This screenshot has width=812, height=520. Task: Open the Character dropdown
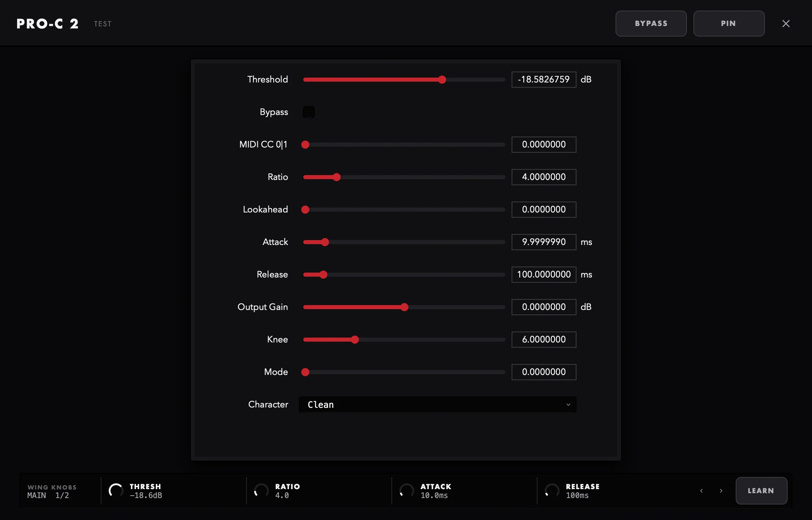click(438, 405)
